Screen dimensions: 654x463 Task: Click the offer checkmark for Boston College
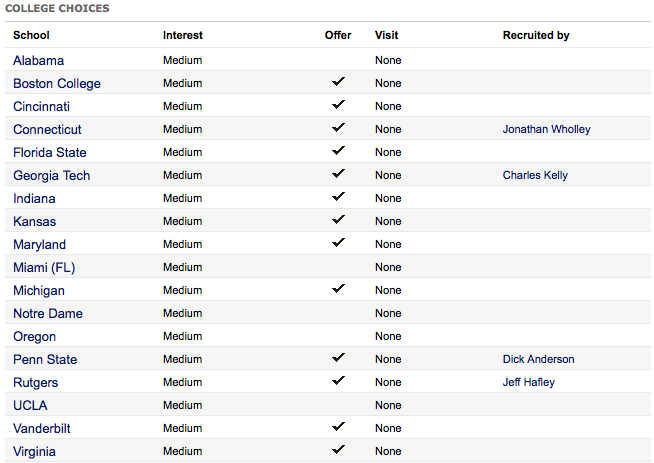coord(338,81)
